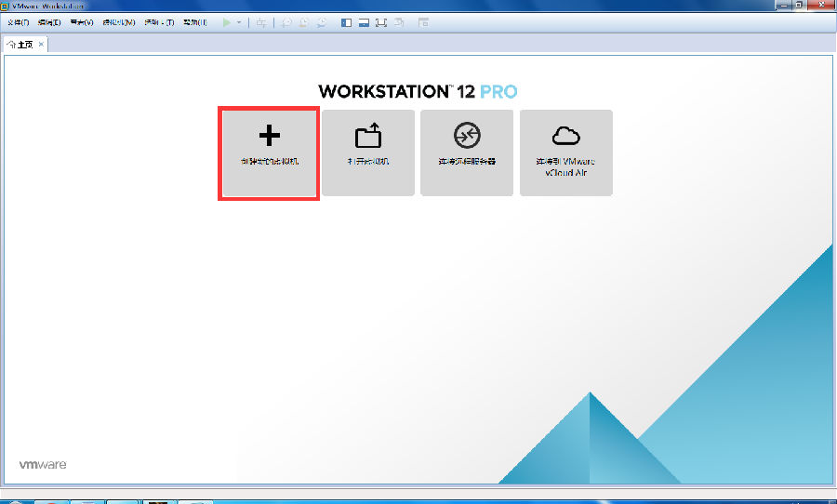Image resolution: width=837 pixels, height=504 pixels.
Task: Toggle the thumbnail bar view icon
Action: (364, 22)
